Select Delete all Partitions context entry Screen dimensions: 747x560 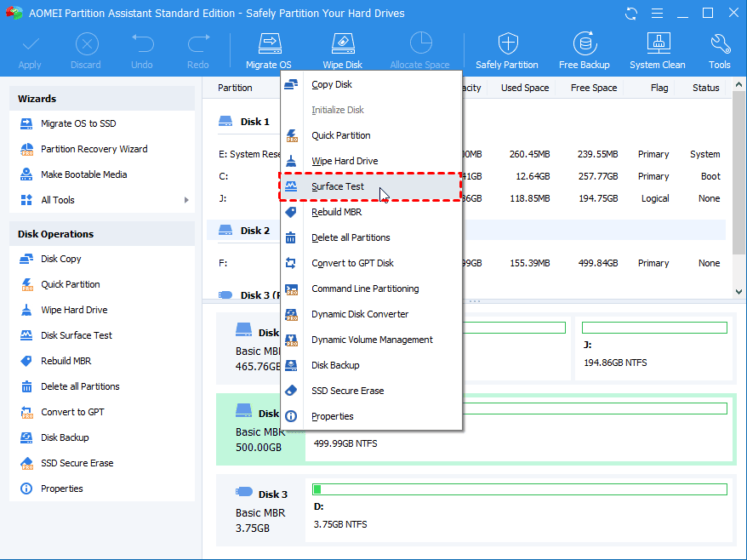click(x=371, y=237)
